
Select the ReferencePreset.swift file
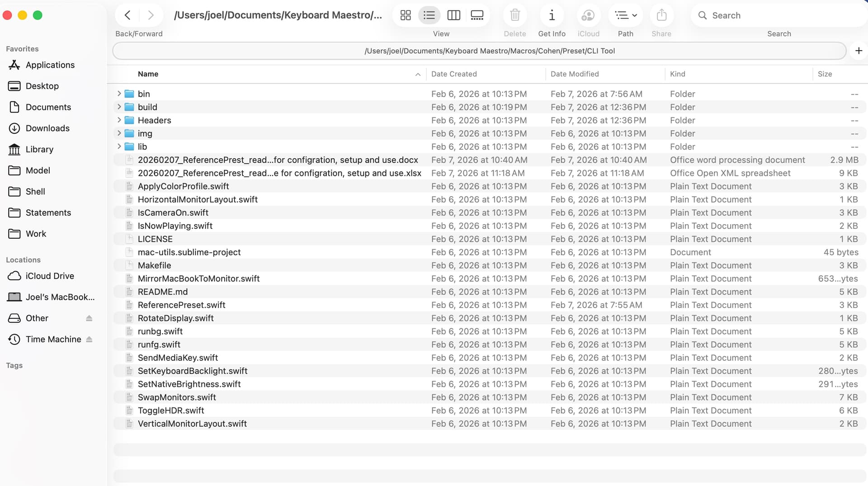(x=181, y=305)
